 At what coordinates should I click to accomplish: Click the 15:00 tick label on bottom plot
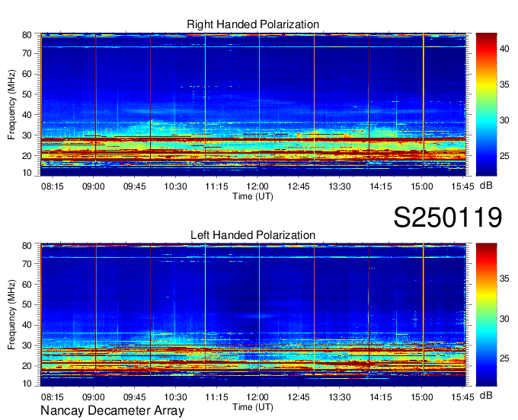click(x=422, y=397)
